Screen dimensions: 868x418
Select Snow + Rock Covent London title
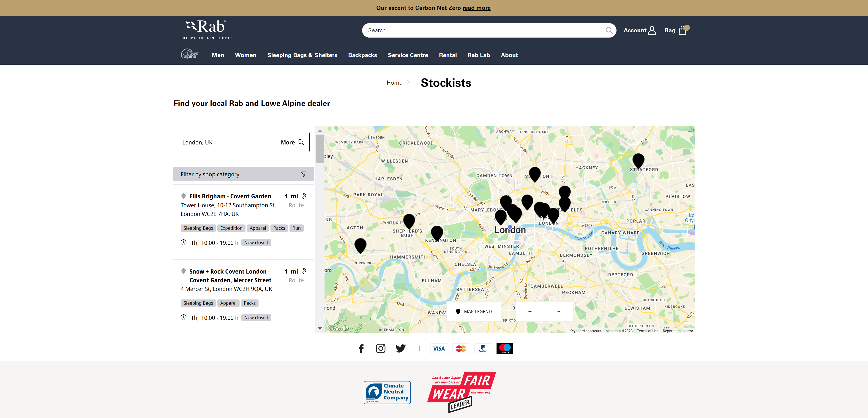click(230, 276)
